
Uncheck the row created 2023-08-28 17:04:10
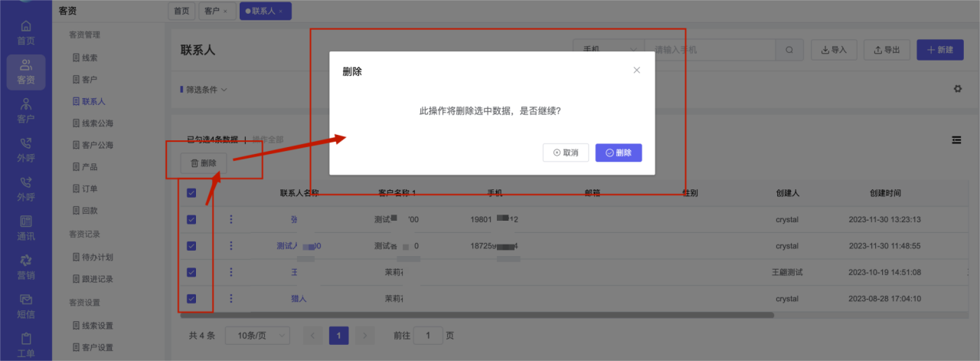tap(191, 298)
